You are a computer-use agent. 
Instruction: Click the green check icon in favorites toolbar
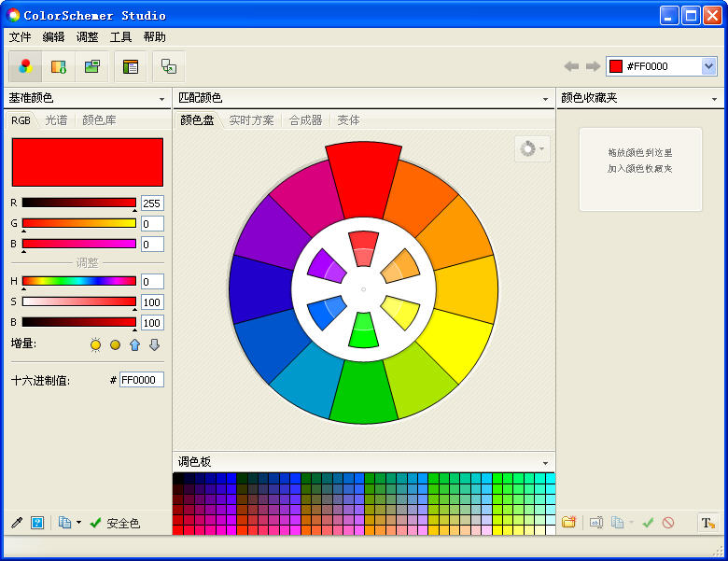pyautogui.click(x=648, y=523)
